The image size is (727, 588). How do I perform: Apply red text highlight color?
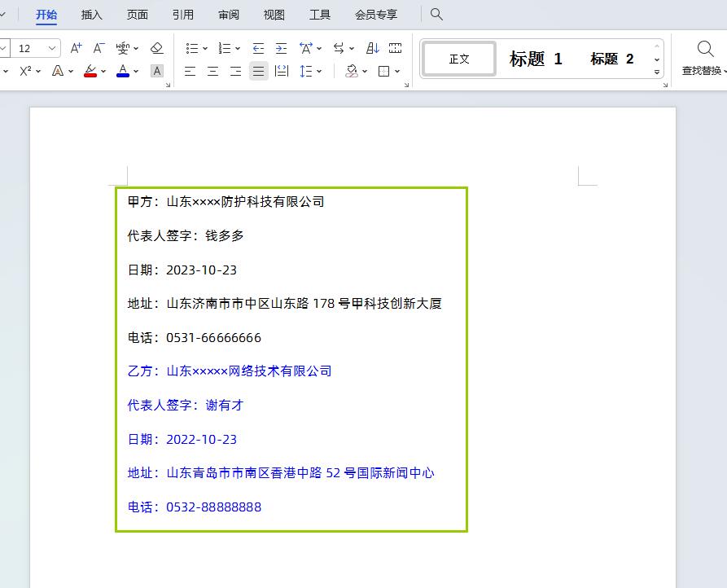coord(90,71)
